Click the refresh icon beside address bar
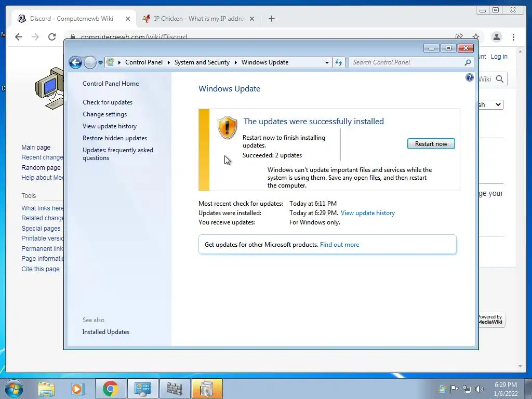 (339, 62)
